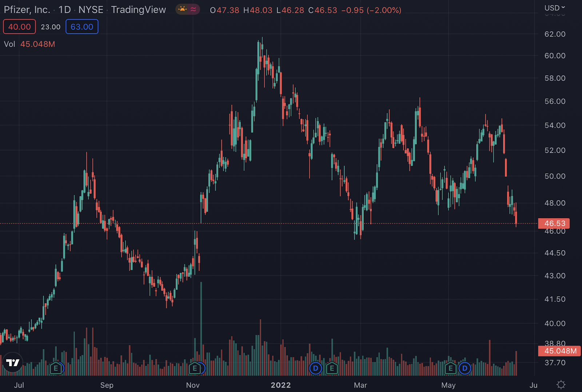Click the 40.00 price axis label
Screen dimensions: 582x392
[x=555, y=324]
